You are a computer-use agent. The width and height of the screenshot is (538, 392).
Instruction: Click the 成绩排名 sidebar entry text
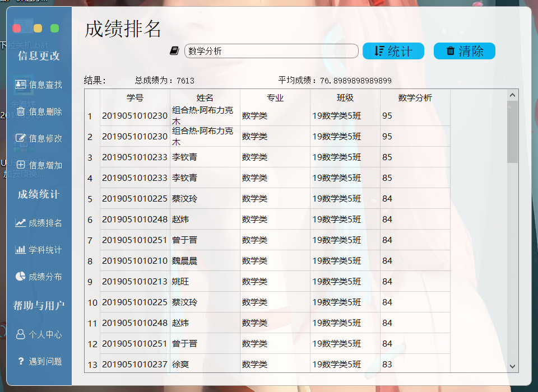click(x=45, y=223)
